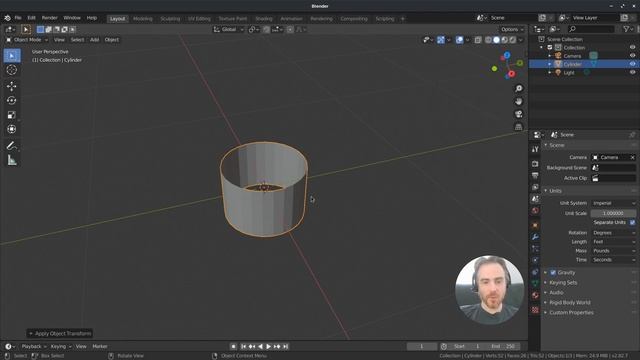Open the View Layer properties tab
Screen dimensions: 640x360
point(535,187)
